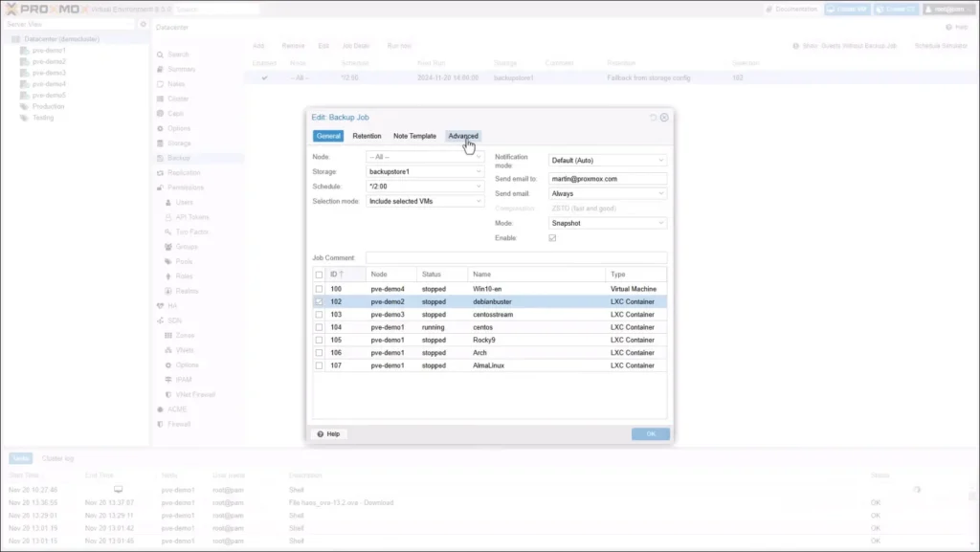The width and height of the screenshot is (980, 552).
Task: Check the Win10-en virtual machine for backup
Action: click(321, 288)
